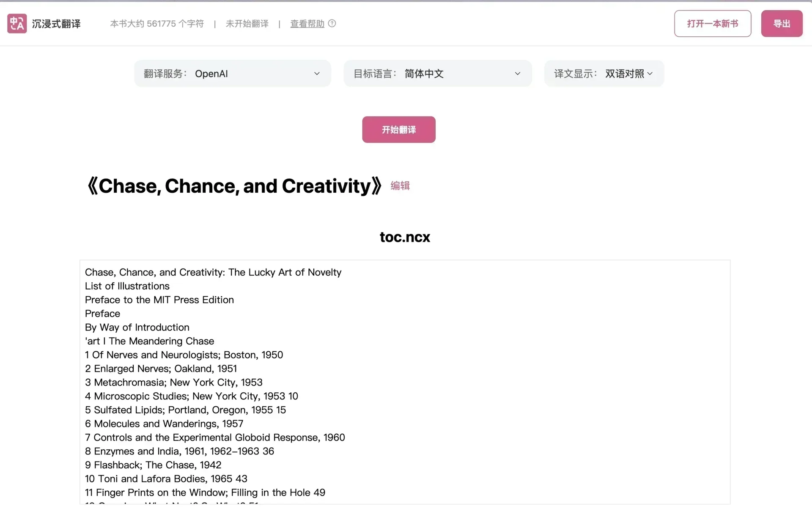Expand the 目标语言 简体中文 dropdown
The width and height of the screenshot is (812, 517).
pyautogui.click(x=437, y=74)
